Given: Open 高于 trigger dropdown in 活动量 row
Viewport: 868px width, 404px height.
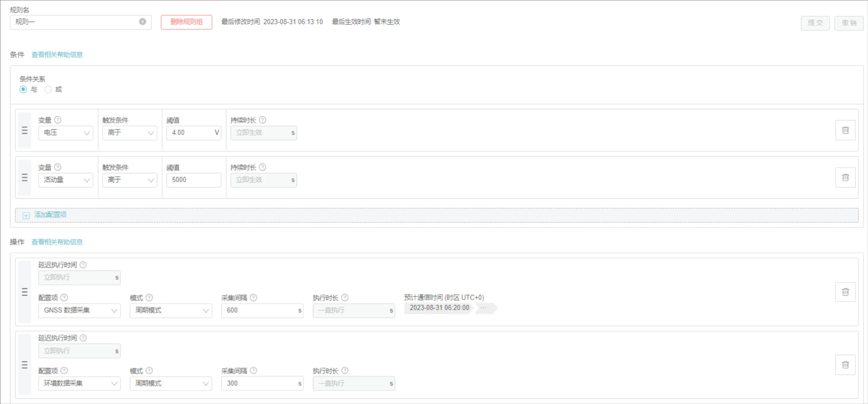Looking at the screenshot, I should [x=130, y=180].
